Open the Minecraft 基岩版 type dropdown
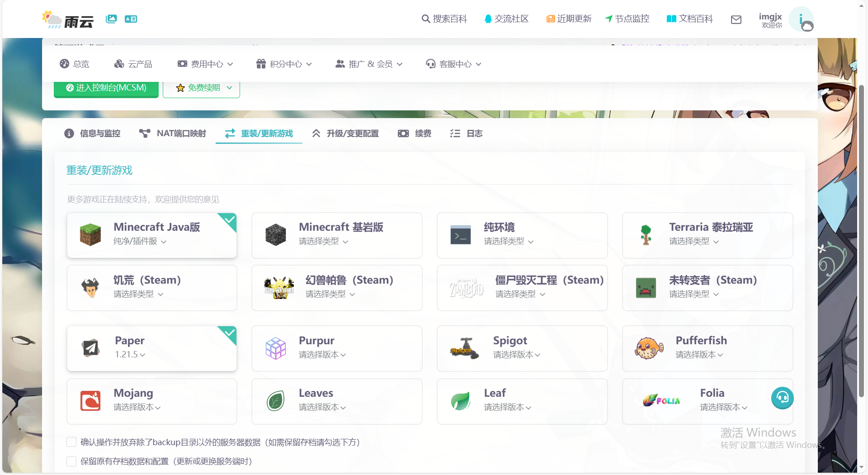This screenshot has width=868, height=475. coord(324,241)
